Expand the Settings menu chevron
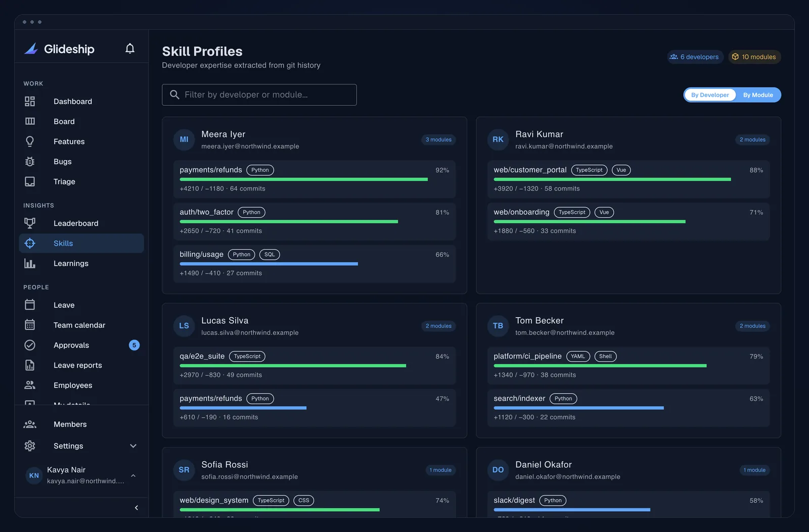Viewport: 809px width, 532px height. click(x=133, y=446)
